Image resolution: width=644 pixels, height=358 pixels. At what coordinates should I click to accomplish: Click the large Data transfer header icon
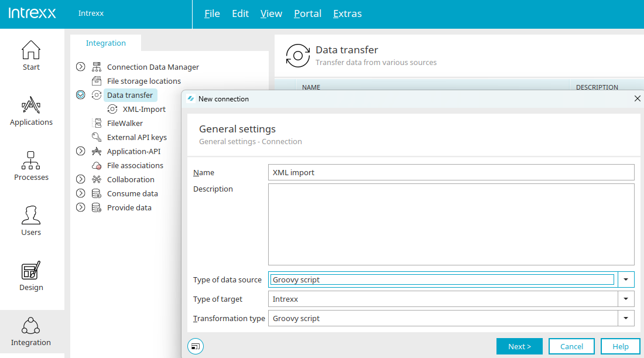[298, 56]
